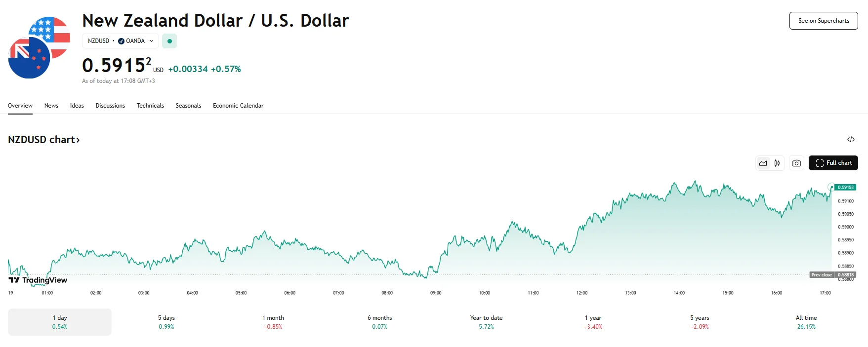Take a chart snapshot with camera icon
This screenshot has height=347, width=868.
point(796,163)
